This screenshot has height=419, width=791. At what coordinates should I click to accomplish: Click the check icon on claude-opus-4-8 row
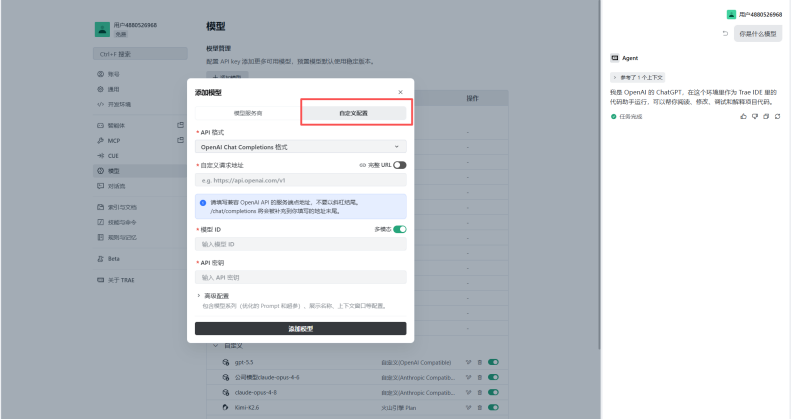[469, 392]
